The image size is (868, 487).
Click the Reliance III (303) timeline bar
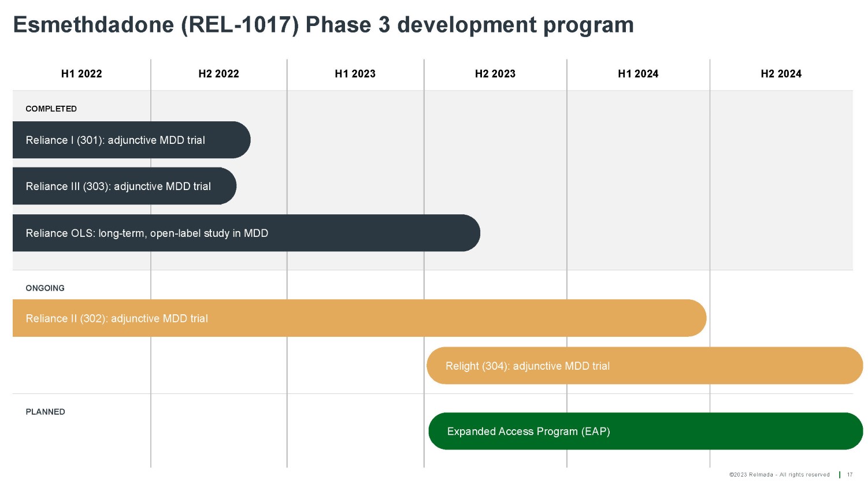pyautogui.click(x=124, y=186)
